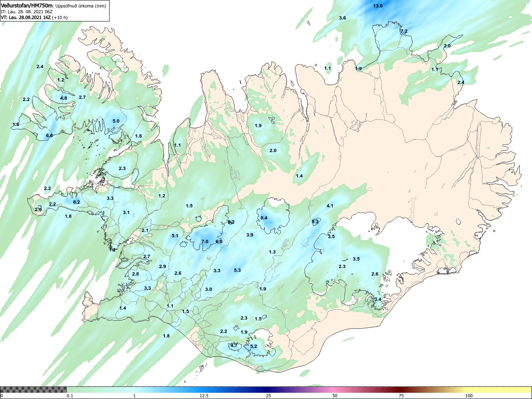
Task: Click the 8.4 glacier value
Action: [x=264, y=218]
